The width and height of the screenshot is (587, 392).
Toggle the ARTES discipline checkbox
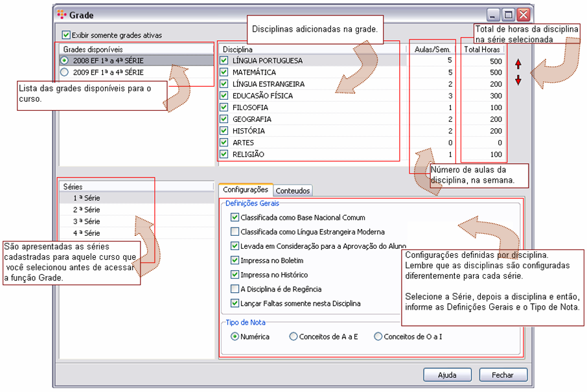click(x=224, y=143)
